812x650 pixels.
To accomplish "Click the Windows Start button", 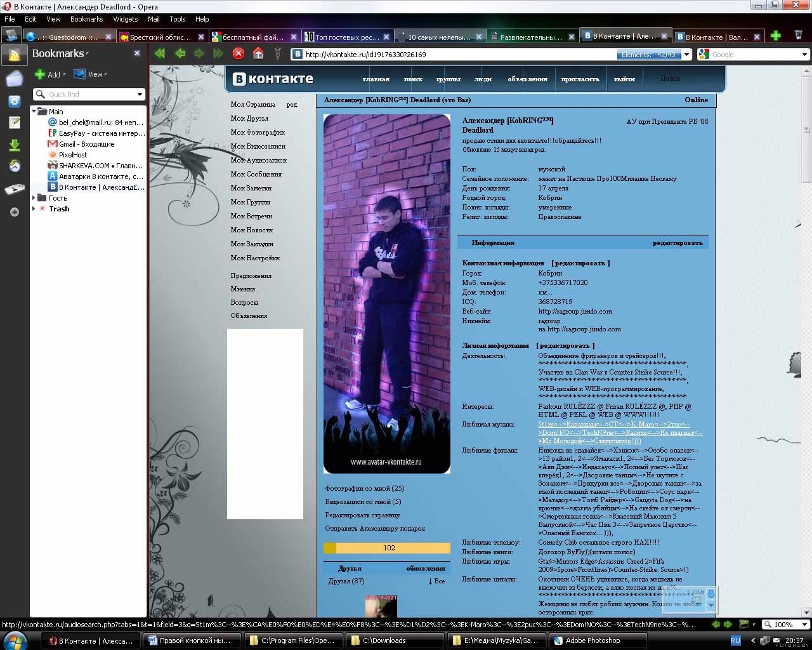I will [x=16, y=640].
